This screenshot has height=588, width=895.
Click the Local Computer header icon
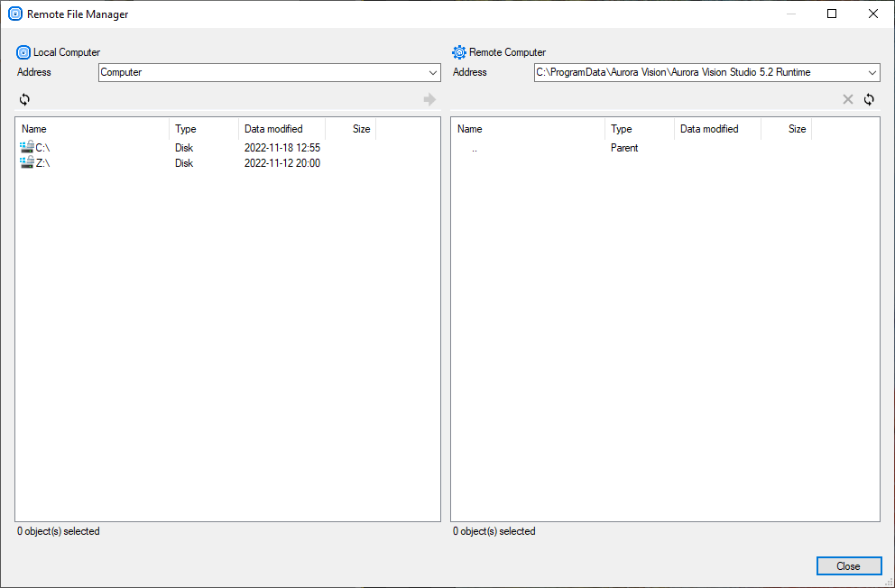tap(23, 52)
